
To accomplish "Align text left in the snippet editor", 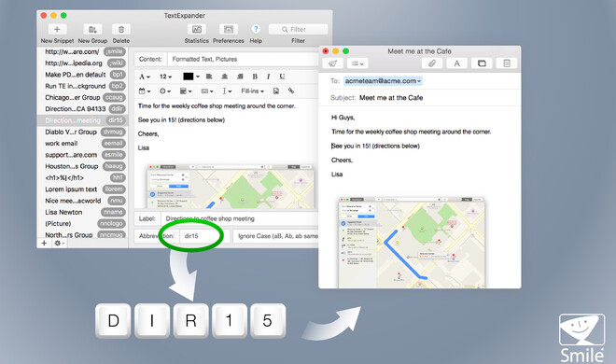I will 209,77.
